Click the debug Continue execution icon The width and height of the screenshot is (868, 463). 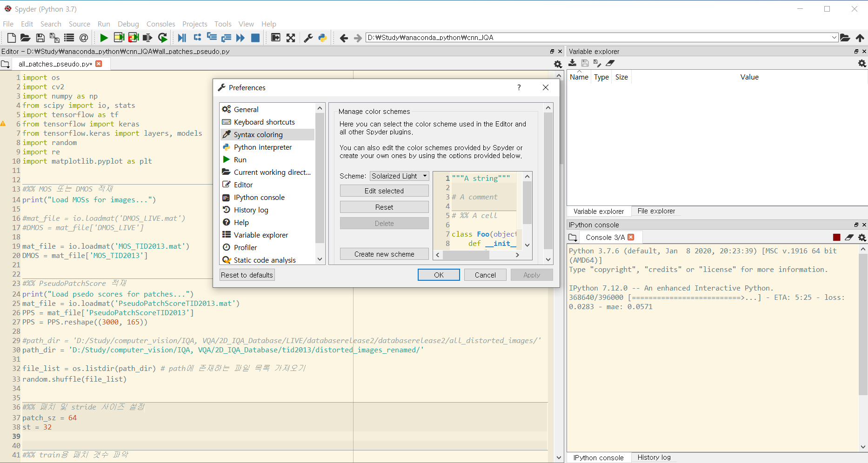(240, 38)
